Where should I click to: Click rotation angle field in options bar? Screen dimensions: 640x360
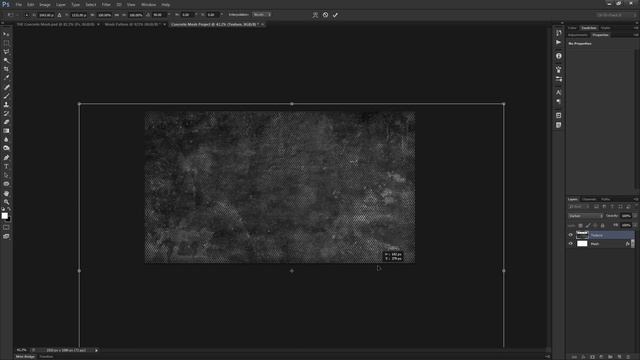click(x=159, y=15)
